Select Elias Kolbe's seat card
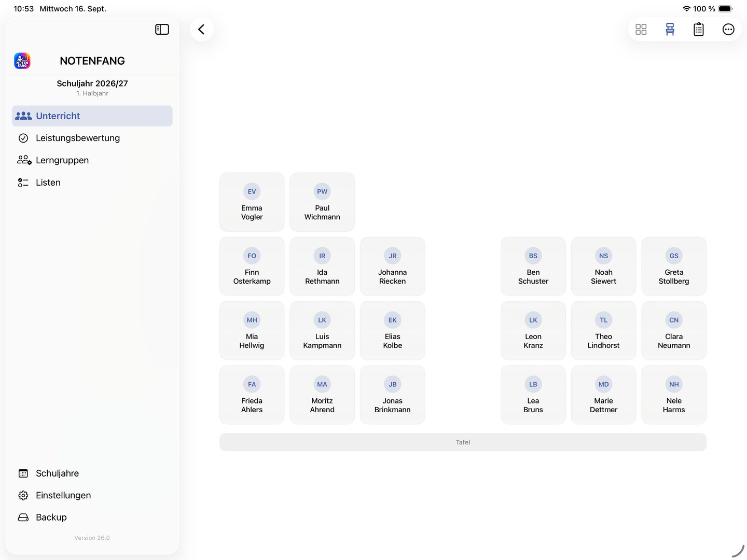The width and height of the screenshot is (747, 560). coord(393,331)
